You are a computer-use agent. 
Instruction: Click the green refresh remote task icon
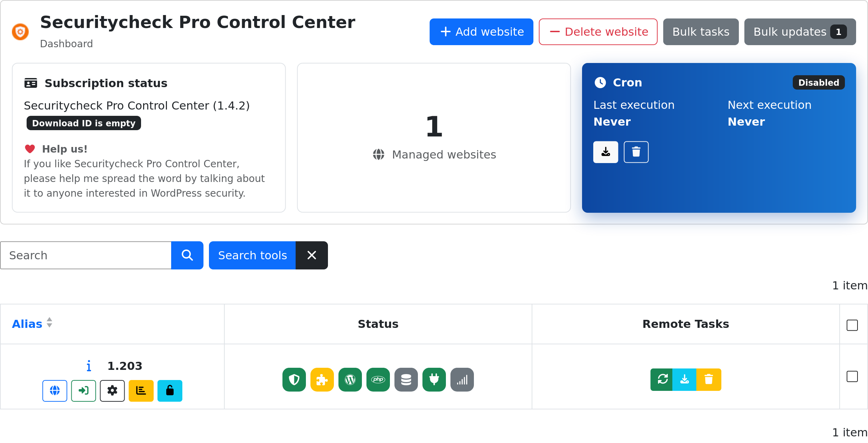coord(661,379)
